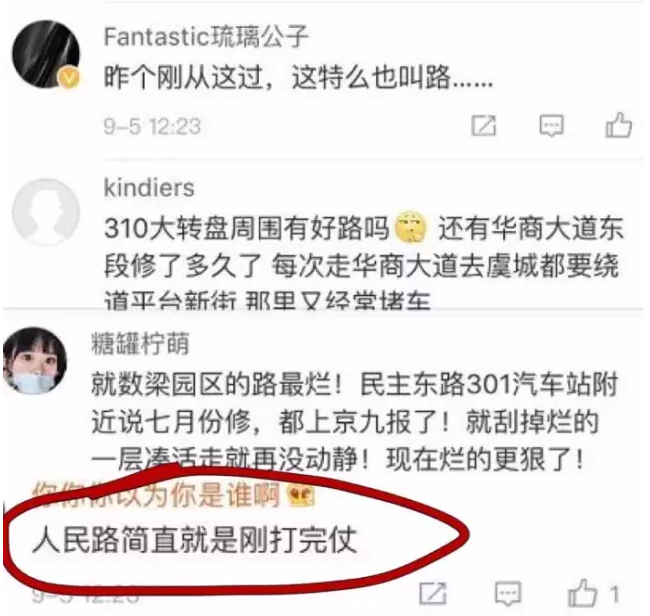Image resolution: width=650 pixels, height=616 pixels.
Task: Reply to the Fantastic琉璃公子 comment
Action: [x=551, y=126]
